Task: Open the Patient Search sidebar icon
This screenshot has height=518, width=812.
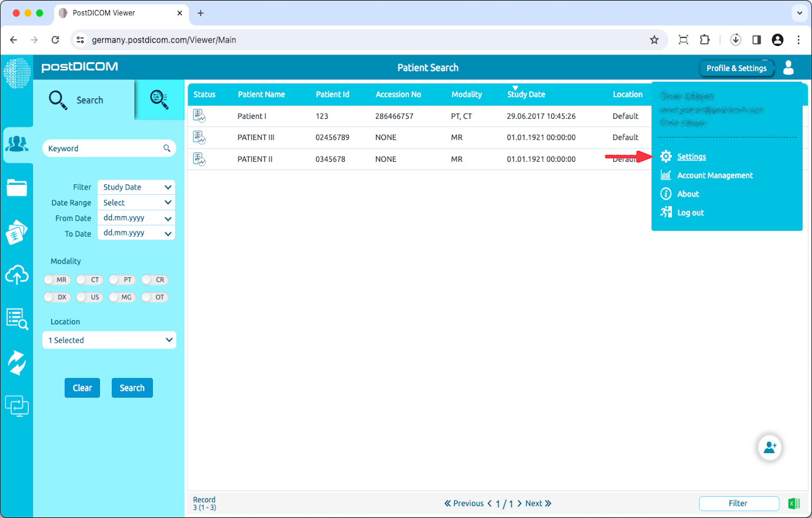Action: pyautogui.click(x=17, y=144)
